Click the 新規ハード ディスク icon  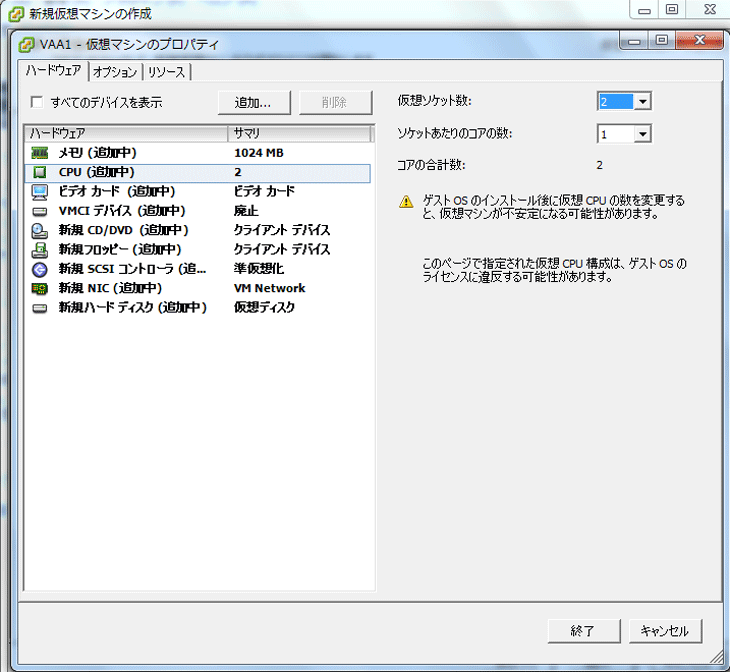coord(40,308)
